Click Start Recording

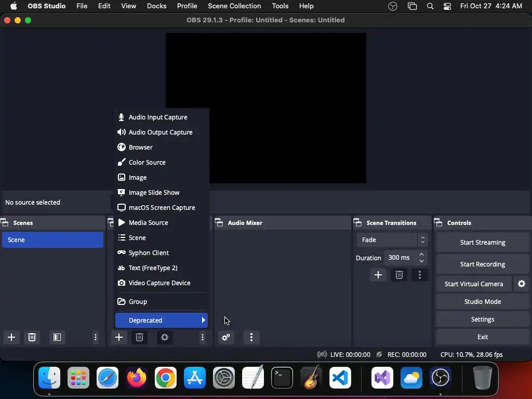(x=483, y=264)
